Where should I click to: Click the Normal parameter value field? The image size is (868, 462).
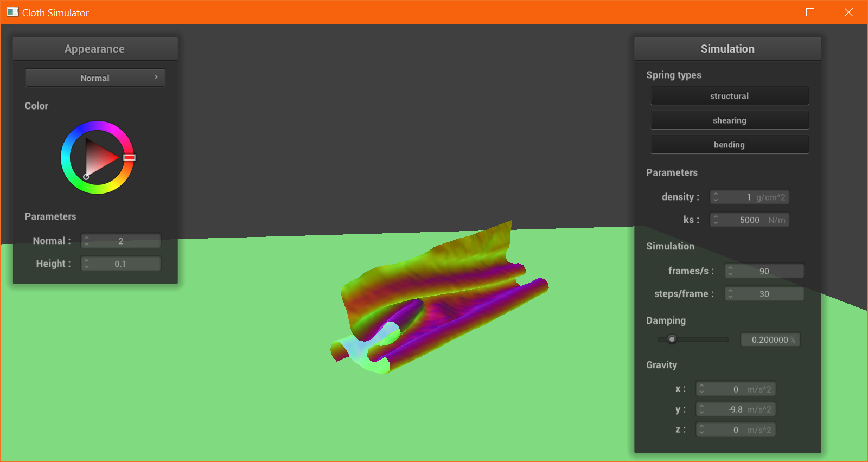coord(121,241)
